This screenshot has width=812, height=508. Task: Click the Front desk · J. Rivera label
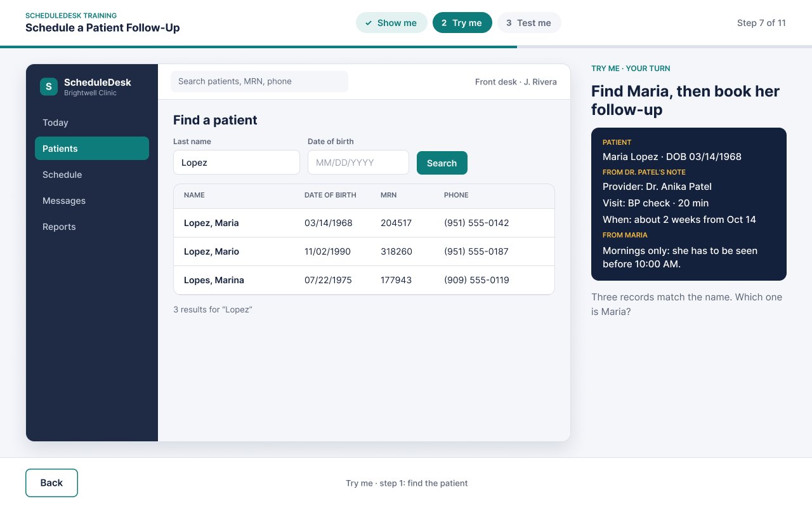tap(516, 82)
